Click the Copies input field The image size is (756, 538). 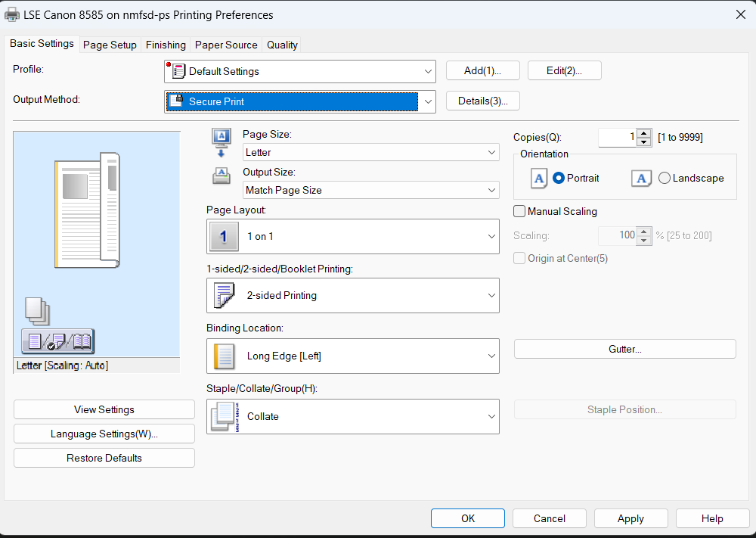pyautogui.click(x=618, y=138)
